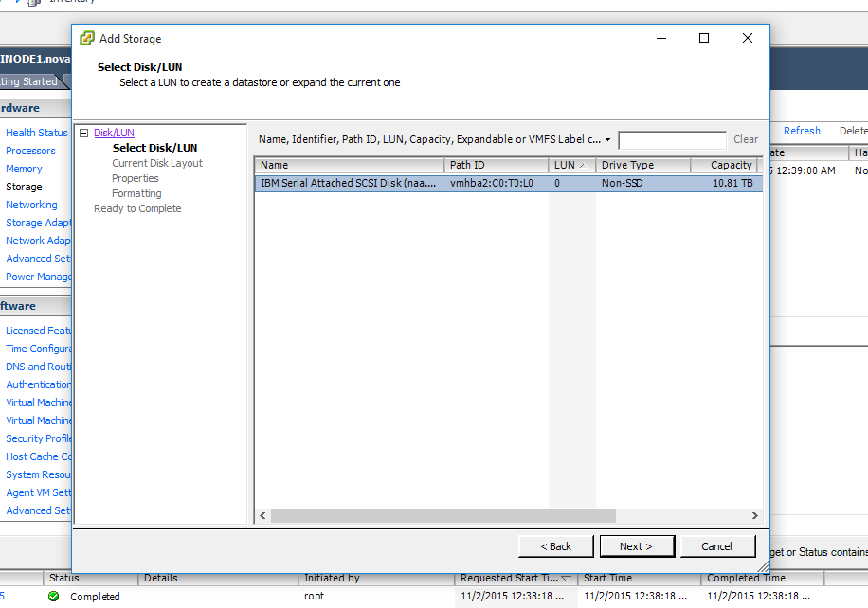Sort by the Name column header

(x=350, y=165)
